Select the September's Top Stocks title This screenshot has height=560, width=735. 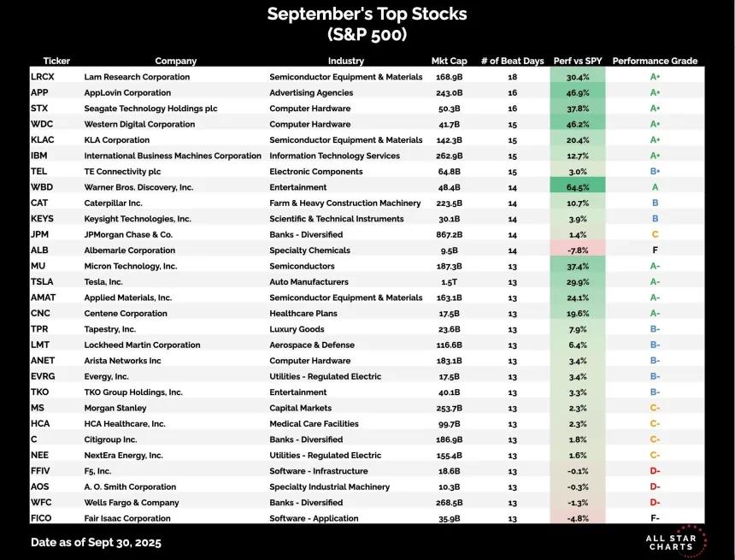click(367, 14)
